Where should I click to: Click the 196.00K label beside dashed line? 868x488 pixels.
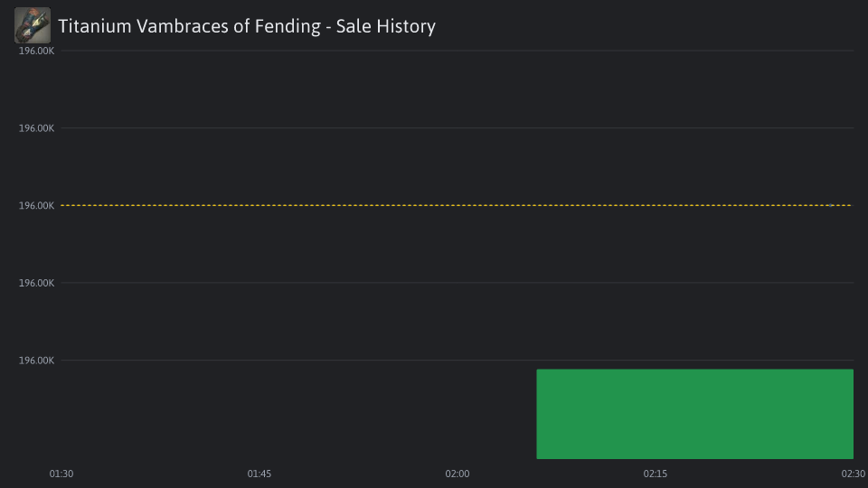coord(36,205)
